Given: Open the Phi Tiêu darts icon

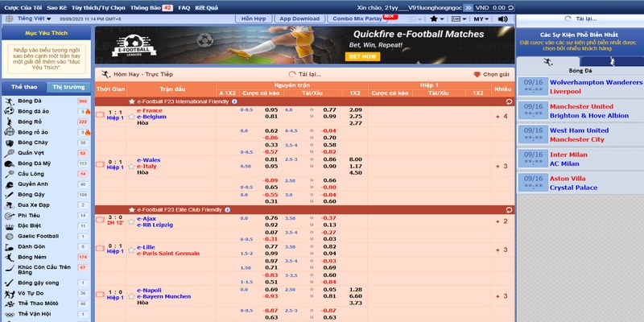Looking at the screenshot, I should coord(9,216).
